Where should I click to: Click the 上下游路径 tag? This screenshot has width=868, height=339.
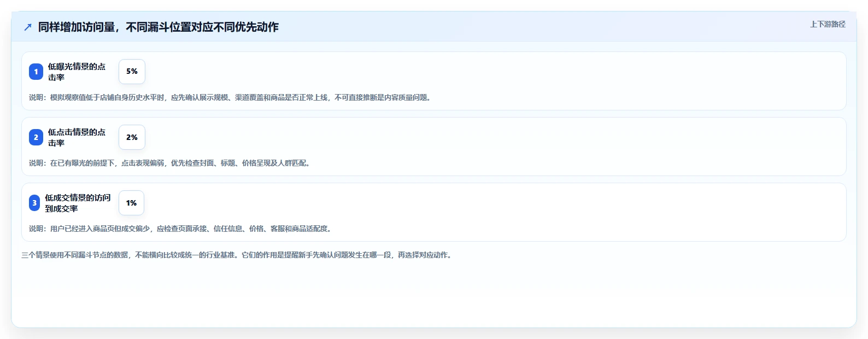coord(828,24)
